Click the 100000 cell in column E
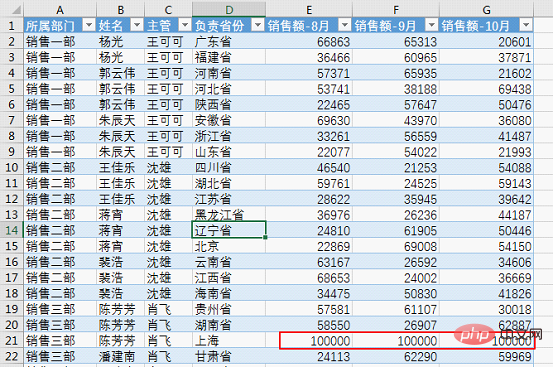The width and height of the screenshot is (553, 367). (x=309, y=341)
